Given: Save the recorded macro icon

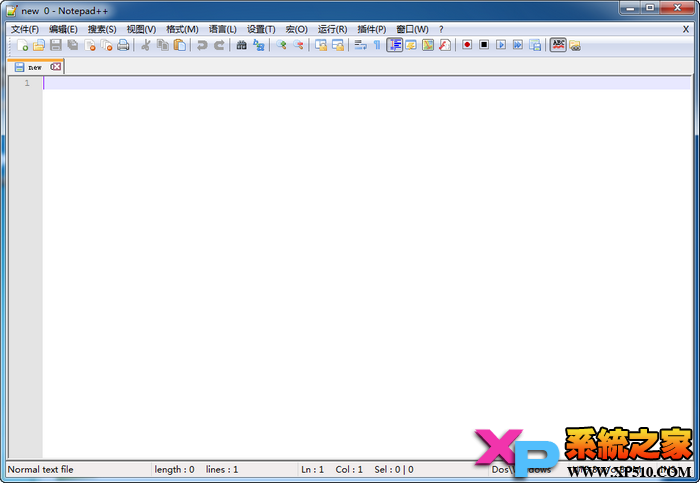Looking at the screenshot, I should point(535,45).
